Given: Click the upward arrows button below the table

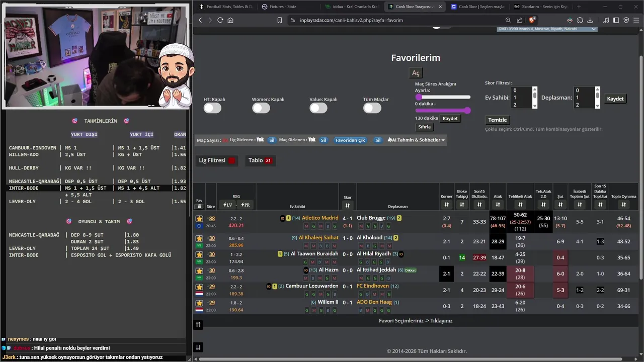Looking at the screenshot, I should 198,325.
